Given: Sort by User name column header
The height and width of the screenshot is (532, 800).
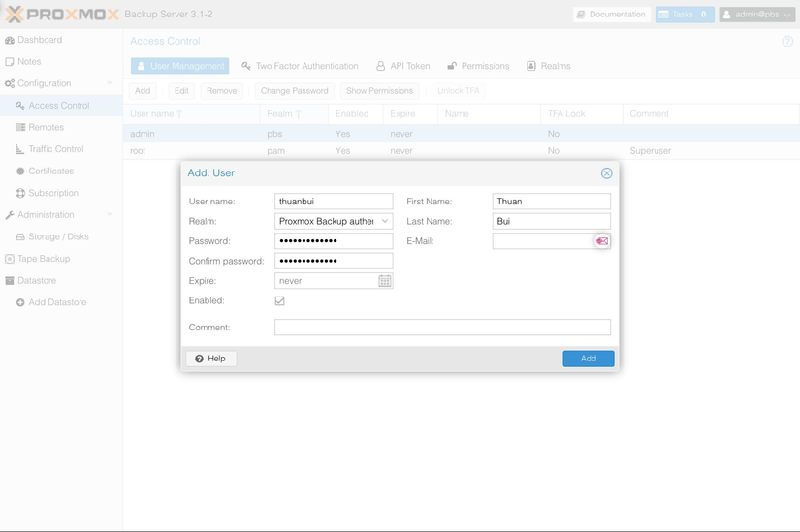Looking at the screenshot, I should coord(191,113).
